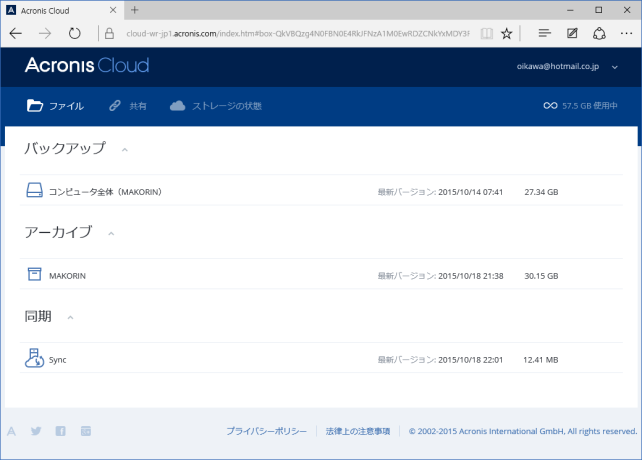Screen dimensions: 642x460
Task: Open Acronis Facebook page icon
Action: click(61, 431)
